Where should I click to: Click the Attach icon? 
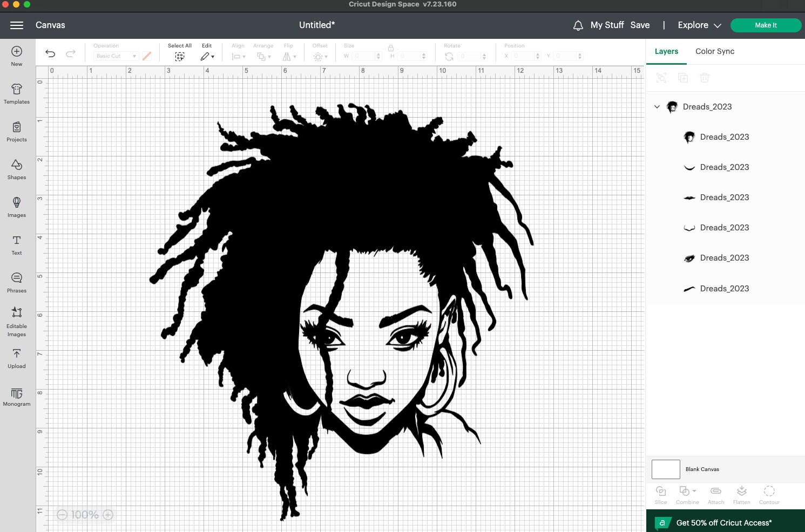click(715, 494)
